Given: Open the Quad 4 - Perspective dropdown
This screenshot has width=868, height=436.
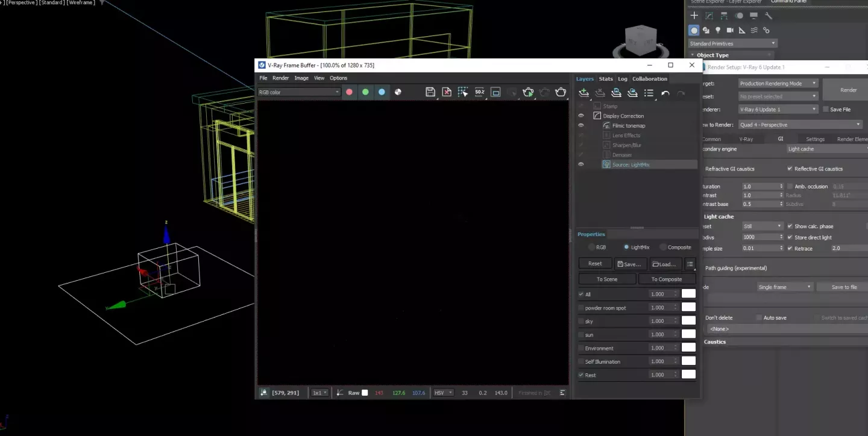Looking at the screenshot, I should [800, 125].
